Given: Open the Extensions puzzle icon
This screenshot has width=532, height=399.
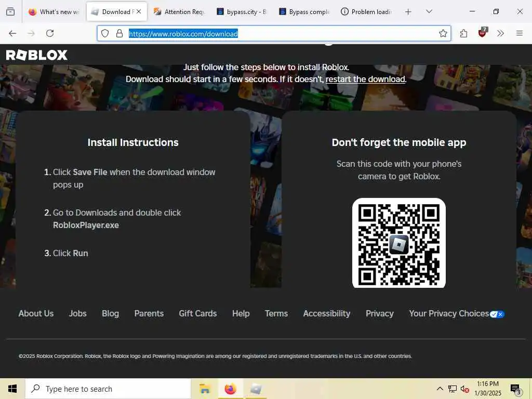Looking at the screenshot, I should click(x=464, y=33).
